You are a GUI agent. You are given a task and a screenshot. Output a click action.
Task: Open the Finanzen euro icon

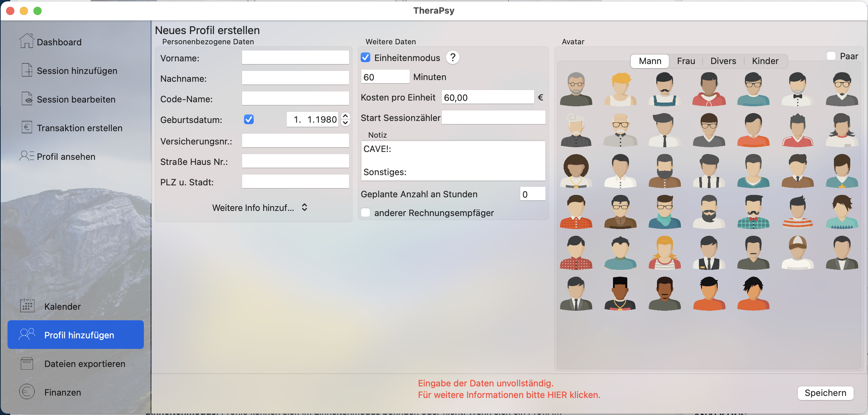pos(27,392)
